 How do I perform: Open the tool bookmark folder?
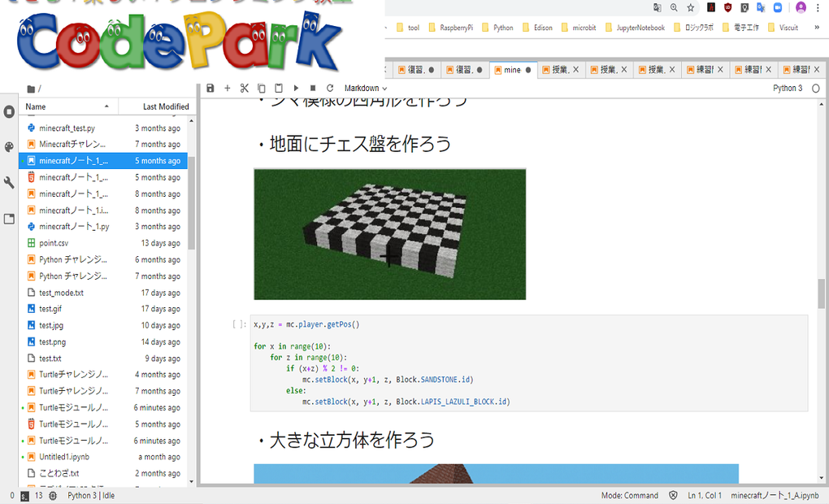coord(408,28)
